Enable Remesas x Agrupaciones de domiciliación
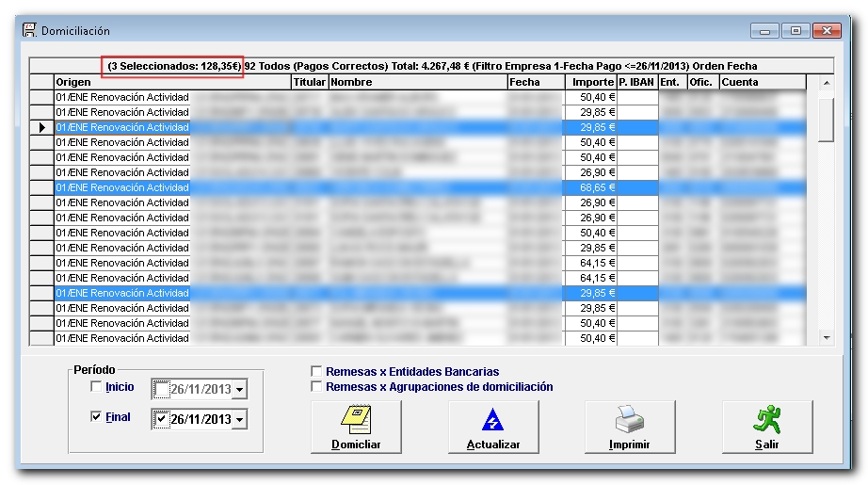868x485 pixels. click(x=316, y=386)
